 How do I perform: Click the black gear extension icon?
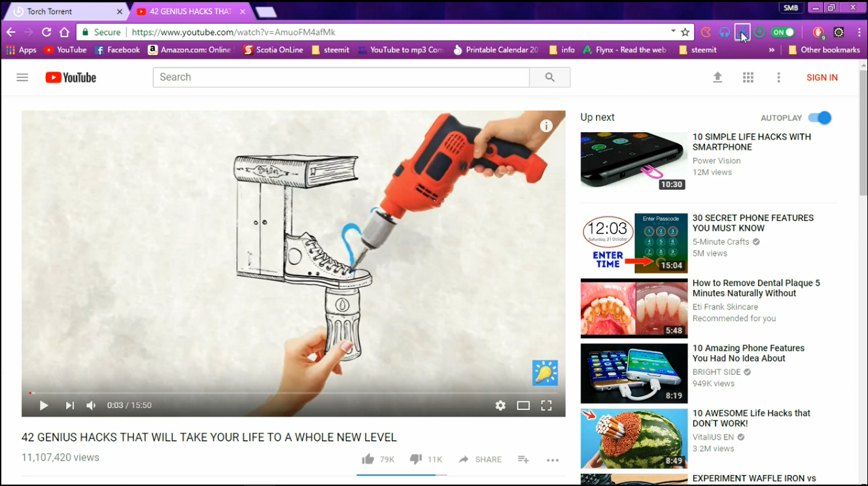pyautogui.click(x=839, y=32)
